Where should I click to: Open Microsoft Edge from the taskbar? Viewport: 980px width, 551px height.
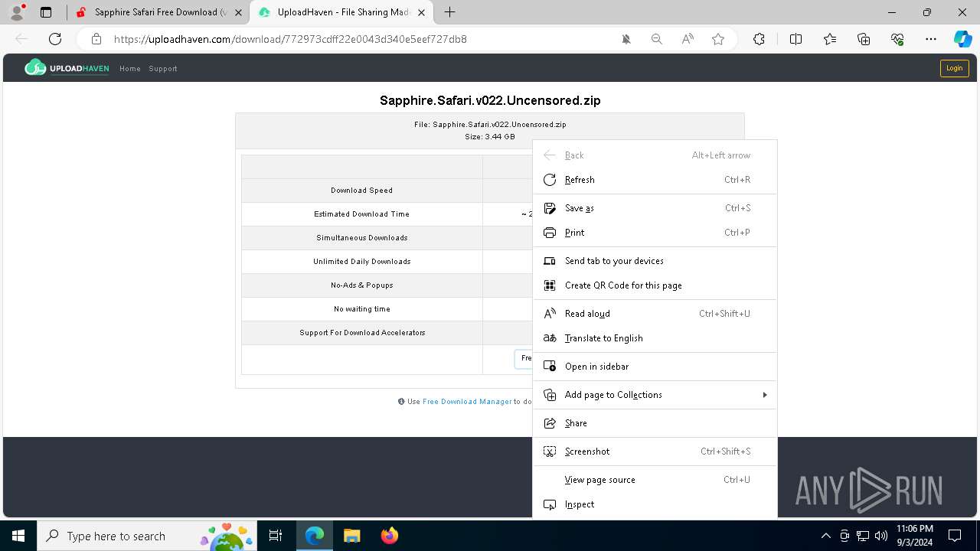315,536
